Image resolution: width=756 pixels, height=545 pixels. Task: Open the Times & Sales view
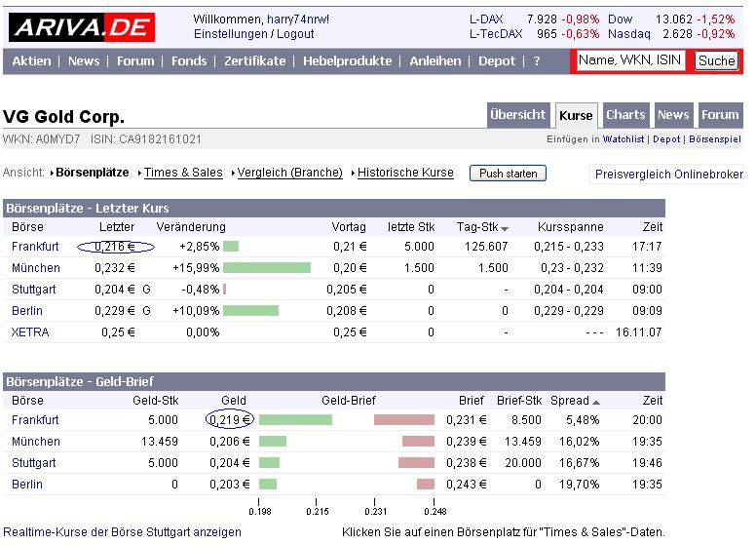pos(183,173)
